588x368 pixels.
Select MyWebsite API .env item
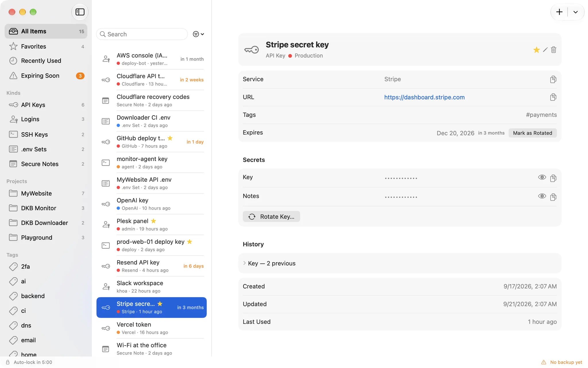coord(152,183)
